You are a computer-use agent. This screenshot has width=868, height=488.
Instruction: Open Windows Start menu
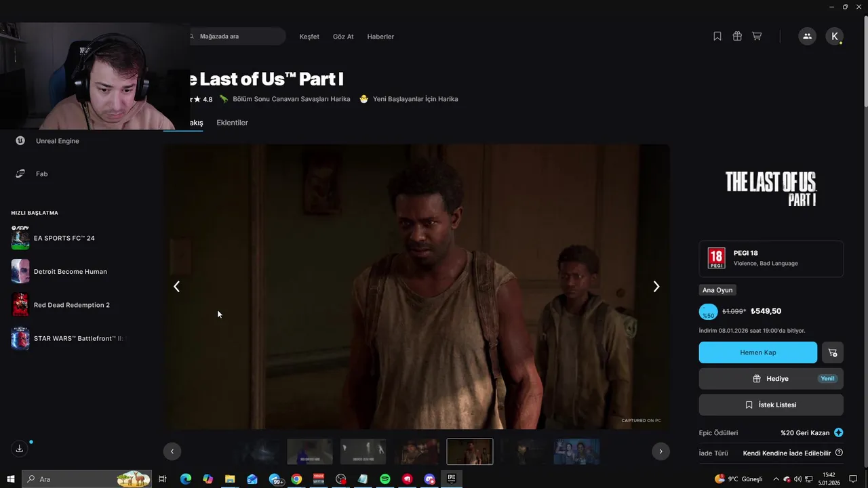click(10, 479)
